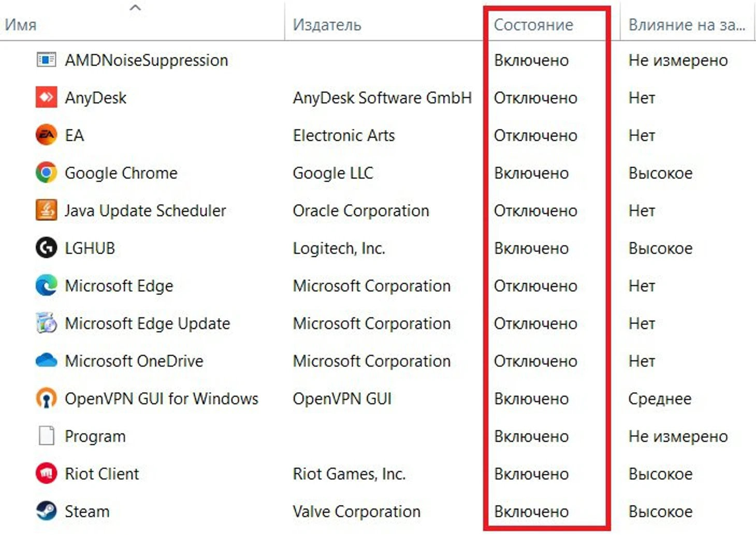Click the Google Chrome icon
The image size is (756, 535).
[46, 173]
